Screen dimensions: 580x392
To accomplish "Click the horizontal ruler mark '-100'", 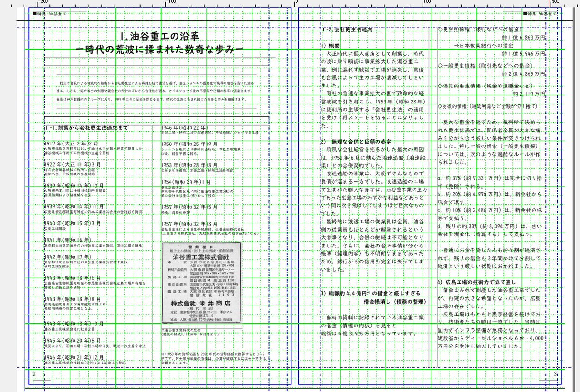I will 171,2.
